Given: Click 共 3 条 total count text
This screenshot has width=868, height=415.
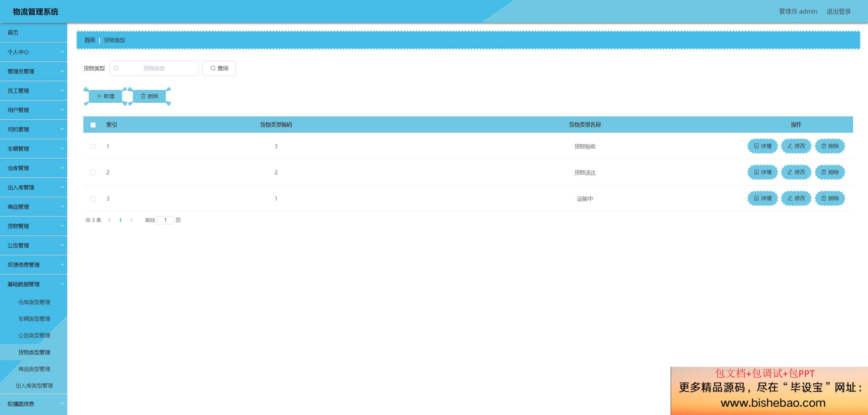Looking at the screenshot, I should click(x=93, y=220).
